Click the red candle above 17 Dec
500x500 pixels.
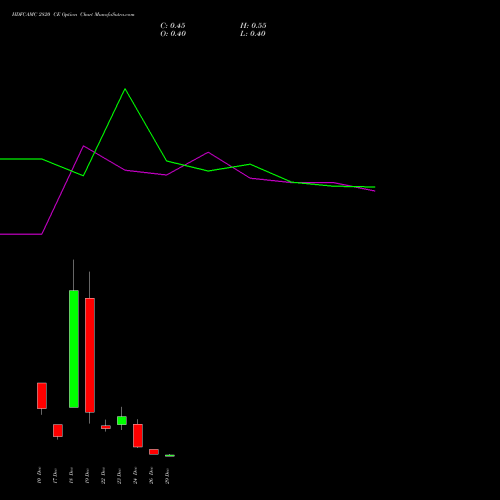[58, 430]
